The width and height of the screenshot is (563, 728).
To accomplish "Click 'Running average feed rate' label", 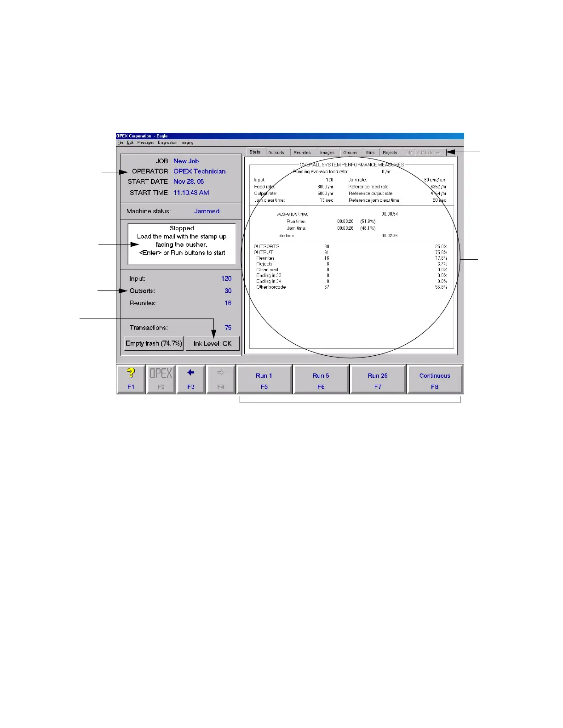I will 320,172.
